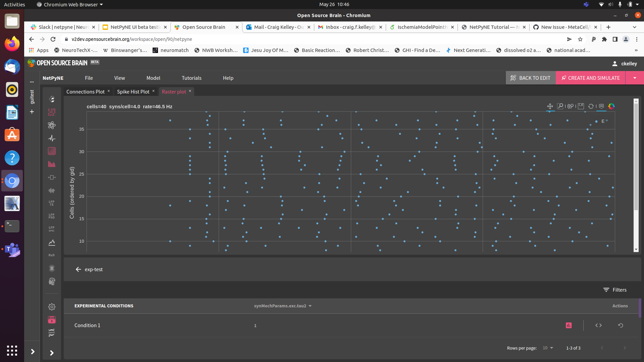
Task: Open the 2D net plot icon
Action: (x=52, y=112)
